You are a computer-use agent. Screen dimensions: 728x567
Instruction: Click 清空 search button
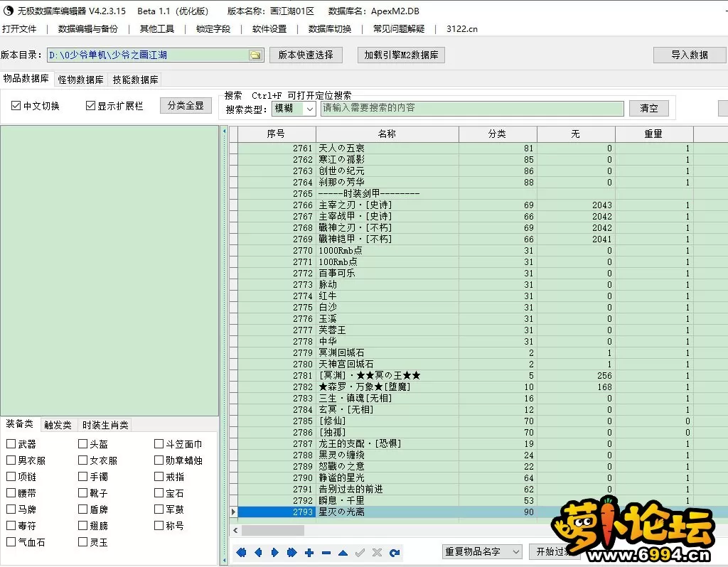649,109
